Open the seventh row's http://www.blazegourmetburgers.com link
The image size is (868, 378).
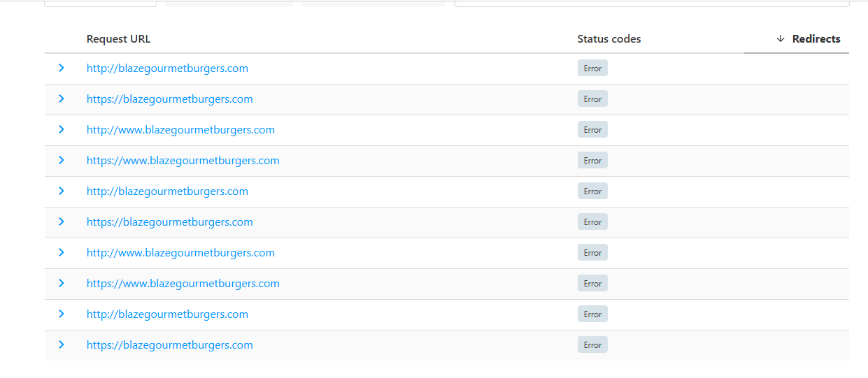pos(180,253)
